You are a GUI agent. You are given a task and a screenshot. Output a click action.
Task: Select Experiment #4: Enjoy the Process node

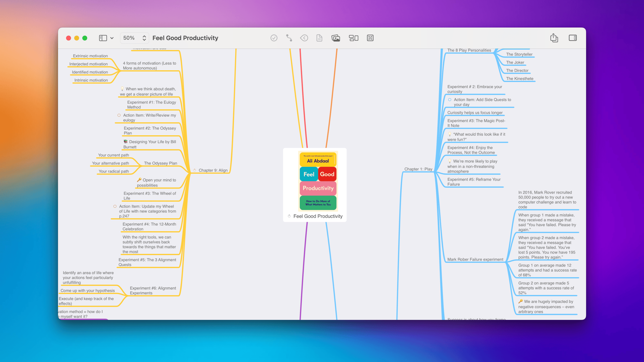(471, 150)
